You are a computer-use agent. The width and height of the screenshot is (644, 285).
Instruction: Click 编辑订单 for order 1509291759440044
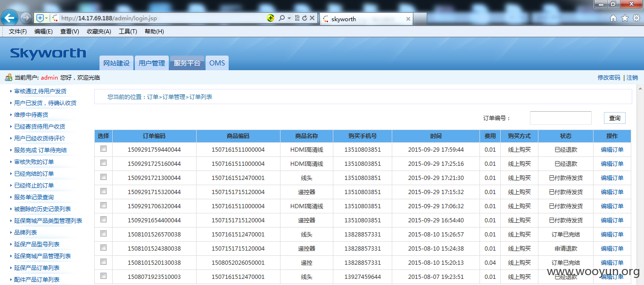pyautogui.click(x=612, y=150)
